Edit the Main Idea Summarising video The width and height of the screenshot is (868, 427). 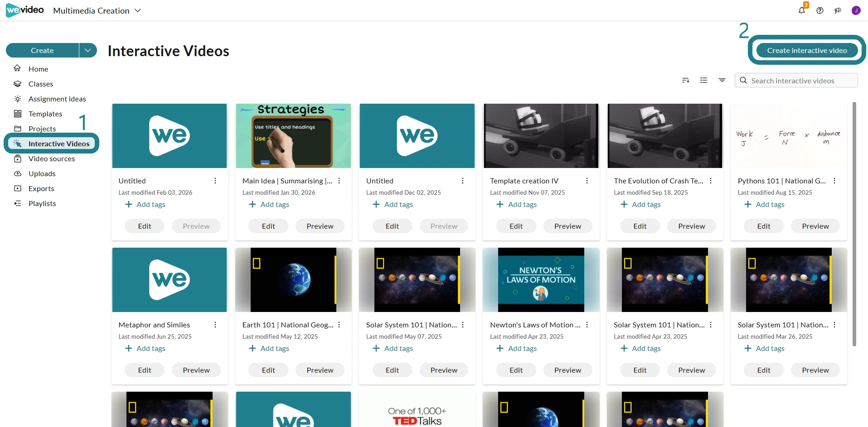point(268,226)
